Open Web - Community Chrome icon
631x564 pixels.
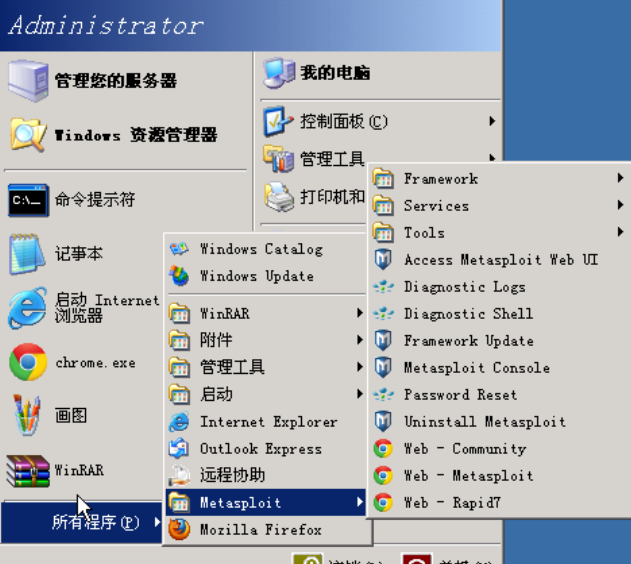click(383, 449)
